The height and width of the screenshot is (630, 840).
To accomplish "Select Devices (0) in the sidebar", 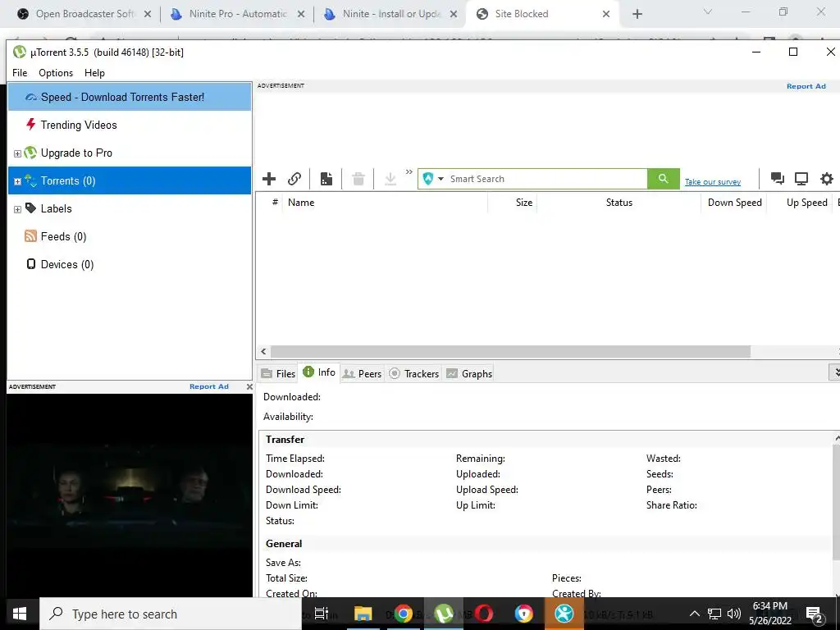I will 129,264.
